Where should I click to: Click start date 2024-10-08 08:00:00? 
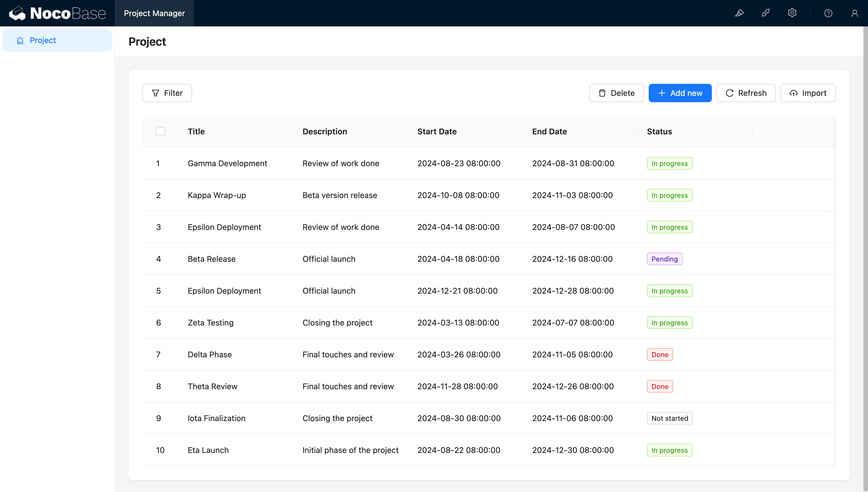458,195
